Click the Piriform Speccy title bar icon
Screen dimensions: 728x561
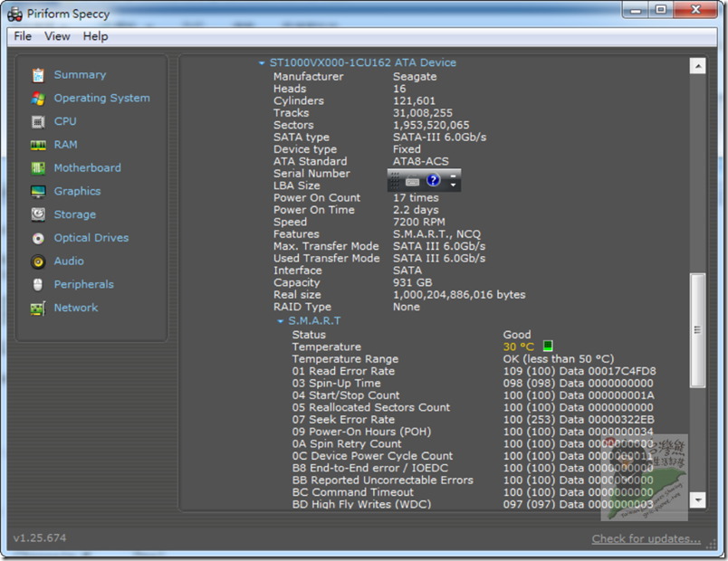coord(14,14)
